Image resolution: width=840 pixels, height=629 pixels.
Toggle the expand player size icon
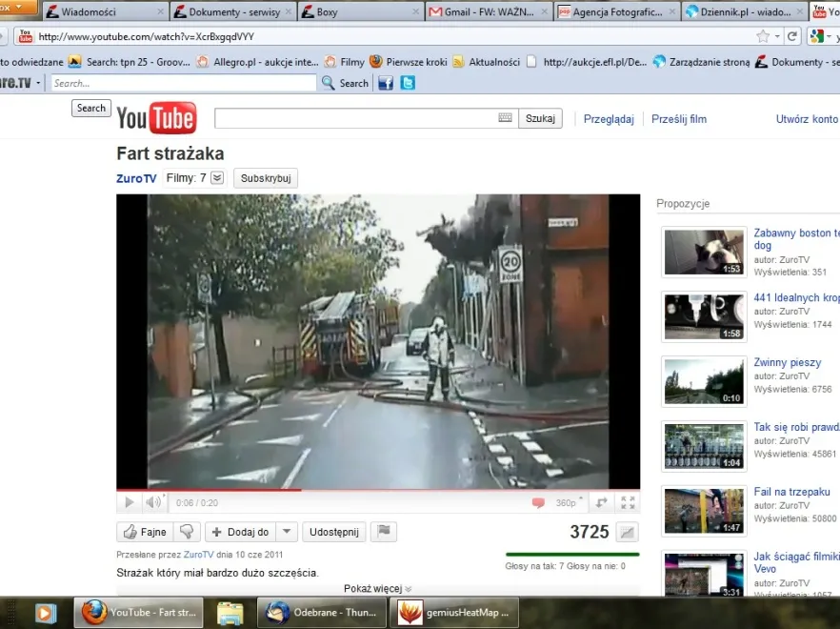click(x=600, y=502)
